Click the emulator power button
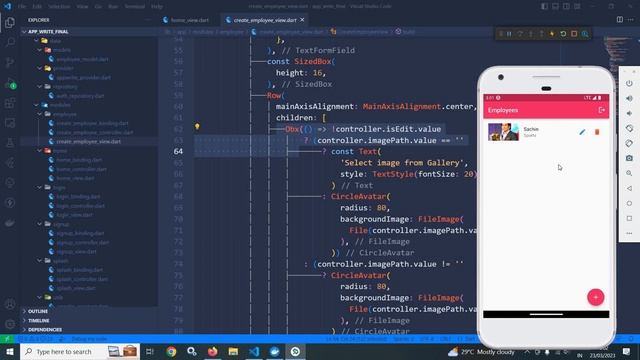The height and width of the screenshot is (360, 640). [629, 83]
